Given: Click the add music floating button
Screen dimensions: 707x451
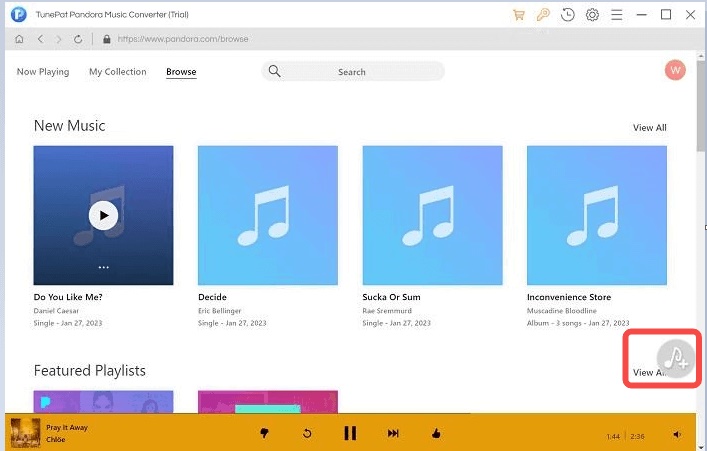Looking at the screenshot, I should [675, 359].
